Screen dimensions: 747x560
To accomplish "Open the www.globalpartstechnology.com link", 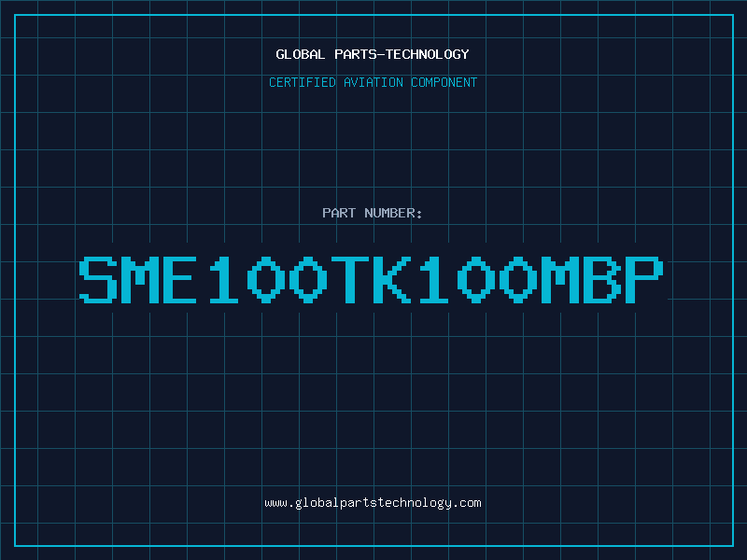I will [x=373, y=503].
